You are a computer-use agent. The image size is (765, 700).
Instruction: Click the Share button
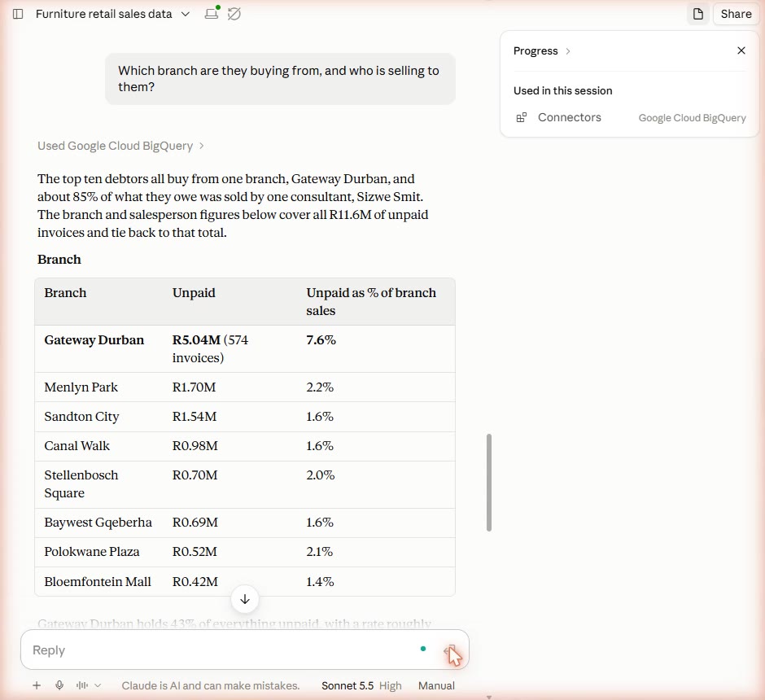pos(736,14)
